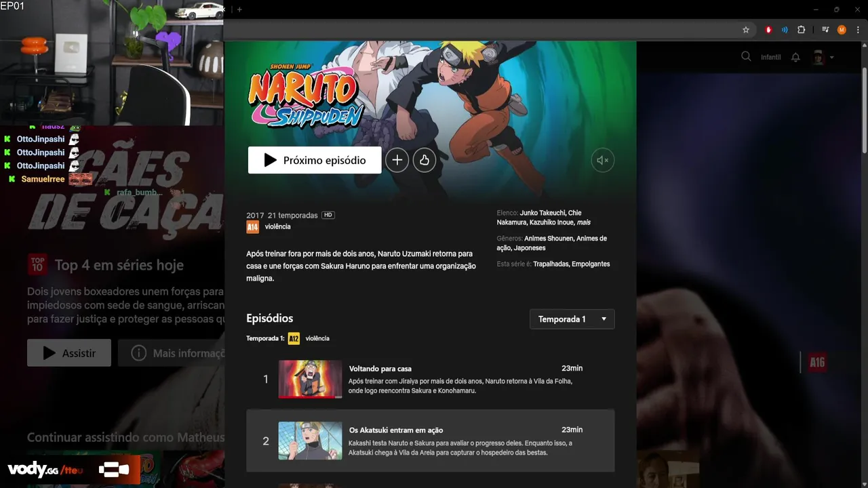Viewport: 868px width, 488px height.
Task: Bookmark this page with the star icon
Action: click(x=746, y=30)
